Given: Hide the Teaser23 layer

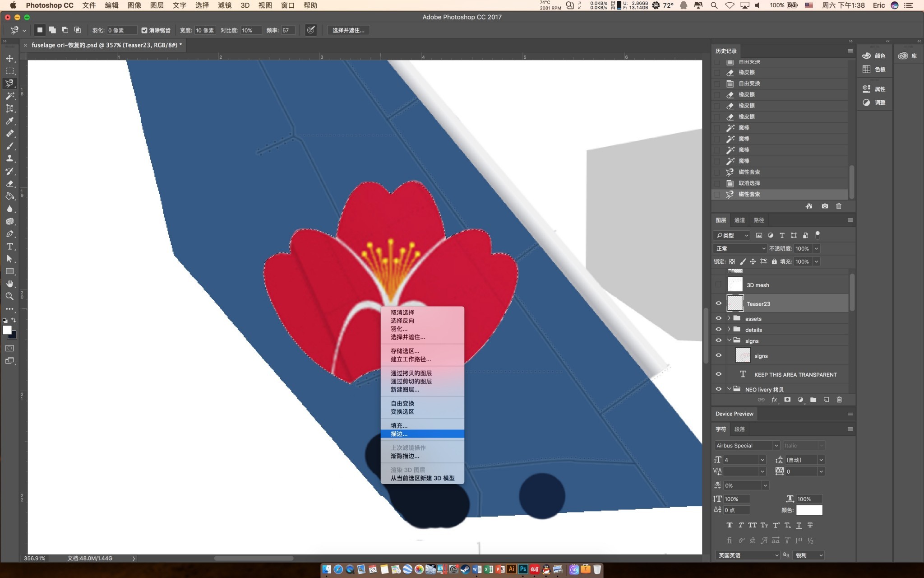Looking at the screenshot, I should (719, 303).
